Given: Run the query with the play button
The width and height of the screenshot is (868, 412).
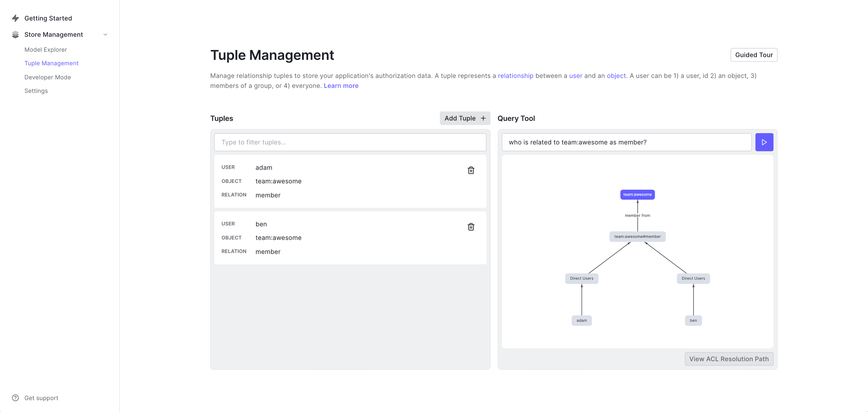Looking at the screenshot, I should [764, 142].
